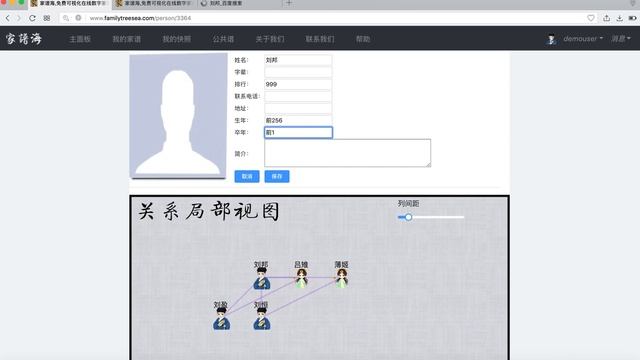Switch to the second 家谱海 browser tab
Screen dimensions: 640x360
coord(154,3)
